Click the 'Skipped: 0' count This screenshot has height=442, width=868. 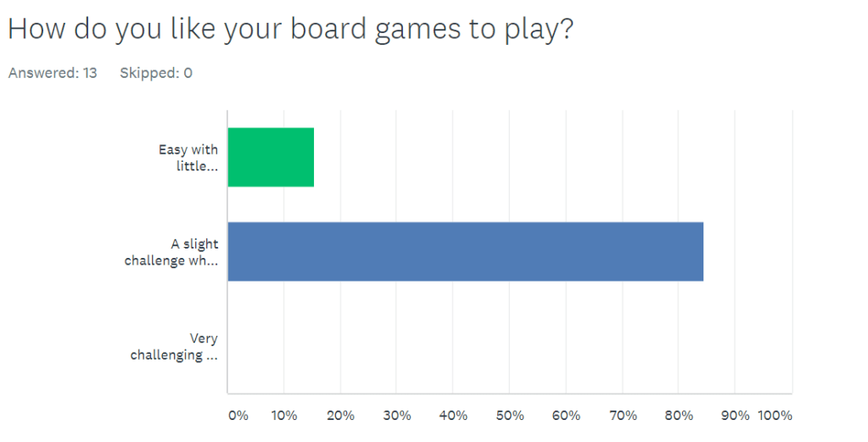click(156, 73)
